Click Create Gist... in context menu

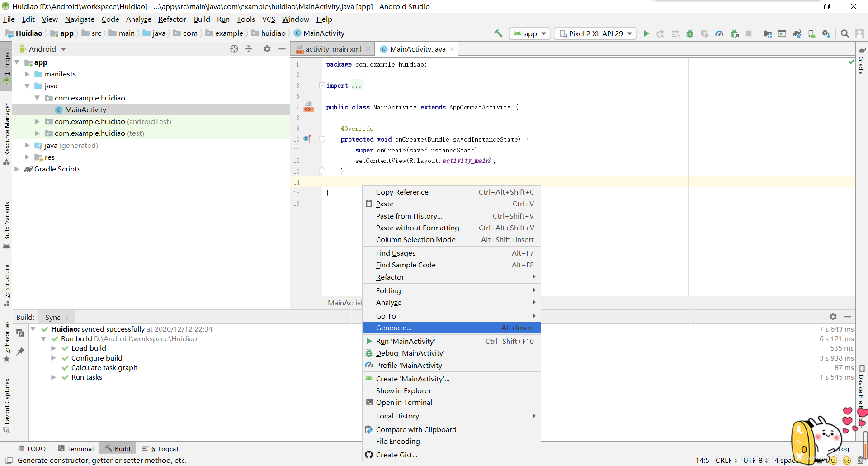tap(452, 455)
